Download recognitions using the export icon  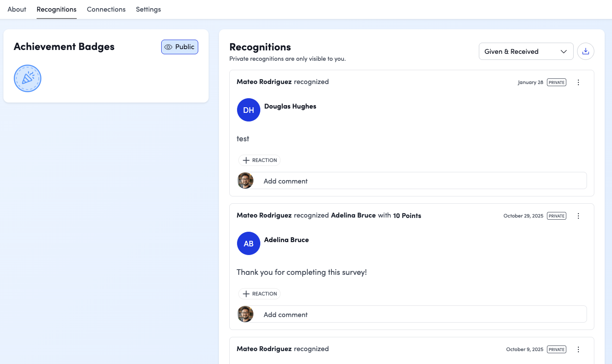point(585,51)
